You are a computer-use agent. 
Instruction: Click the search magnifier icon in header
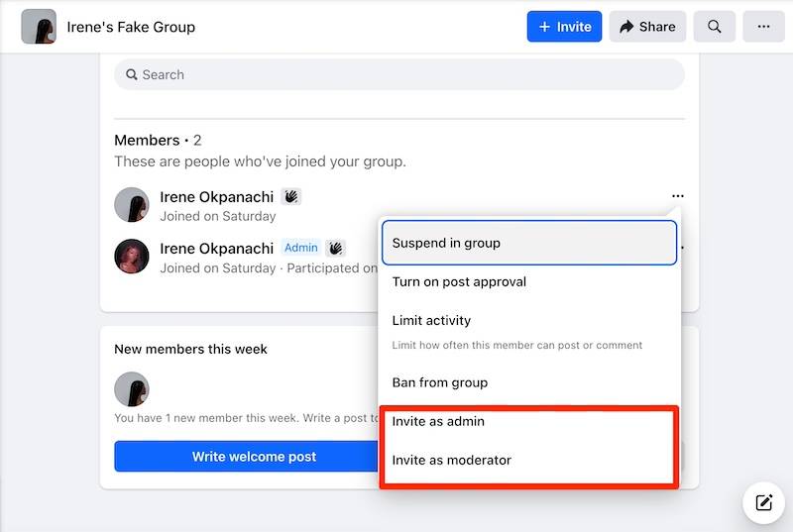coord(714,27)
